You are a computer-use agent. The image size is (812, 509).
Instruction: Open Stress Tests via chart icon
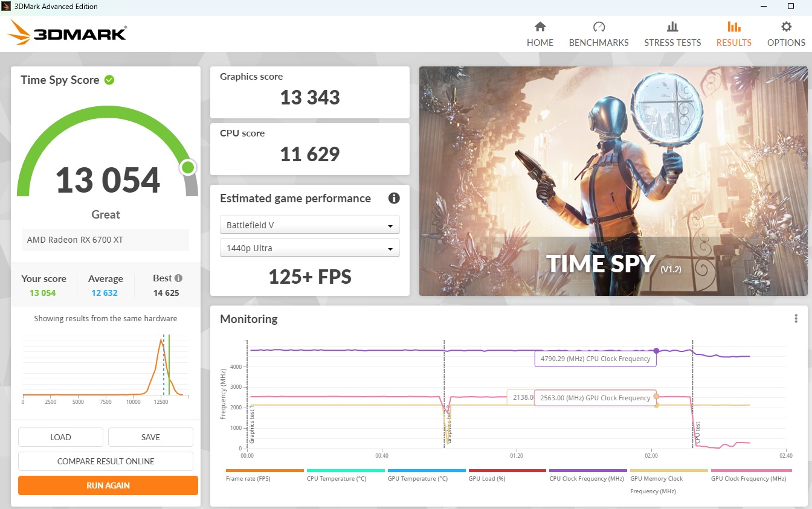coord(672,27)
